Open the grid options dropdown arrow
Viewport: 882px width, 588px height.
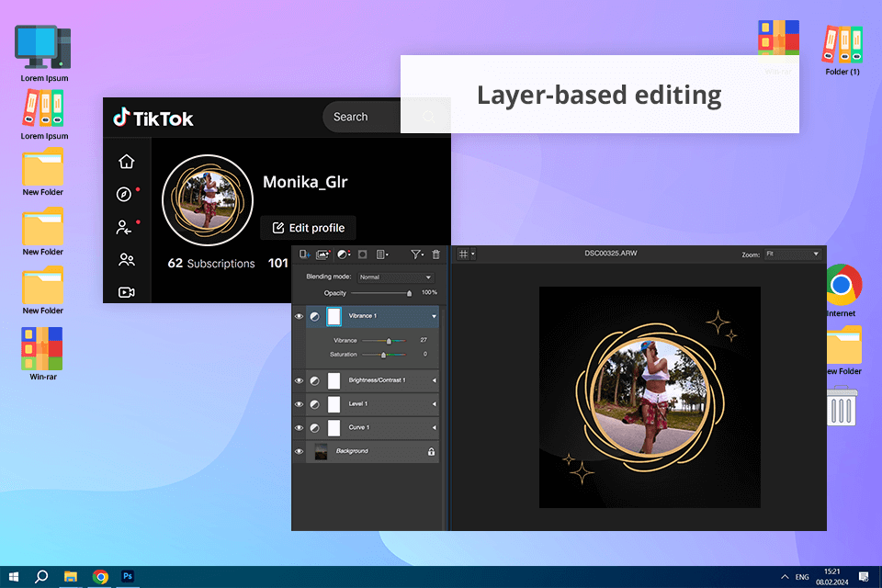[x=473, y=254]
